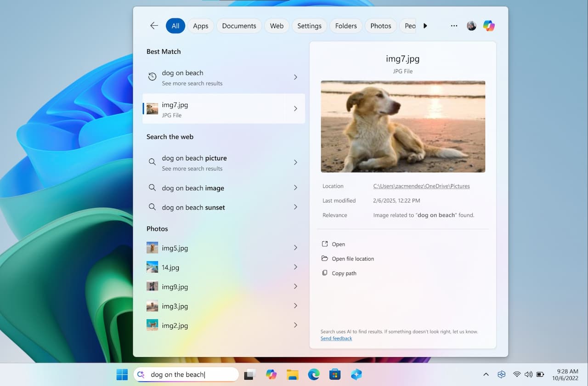Click the taskbar search input box
The height and width of the screenshot is (386, 588).
(x=186, y=375)
